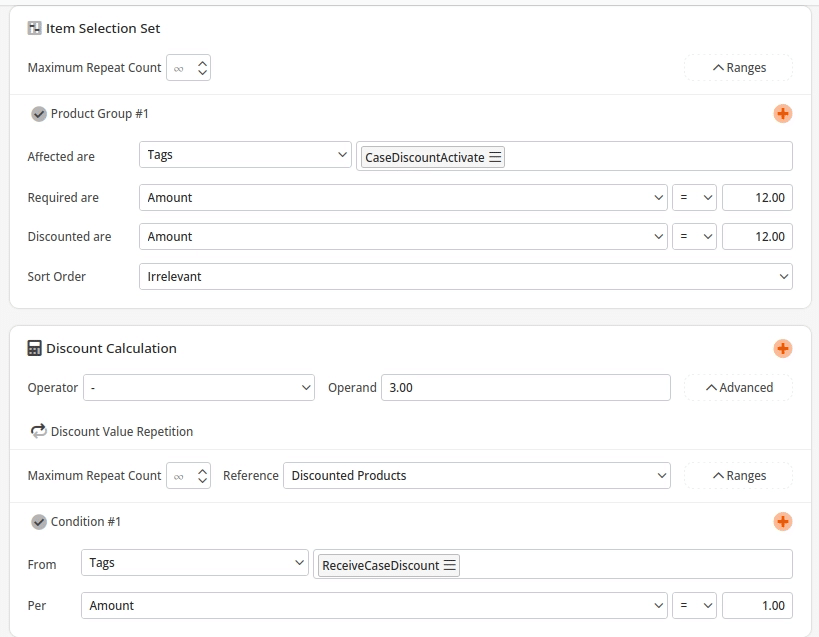The width and height of the screenshot is (819, 637).
Task: Click the menu icon on CaseDiscountActivate tag
Action: point(495,157)
